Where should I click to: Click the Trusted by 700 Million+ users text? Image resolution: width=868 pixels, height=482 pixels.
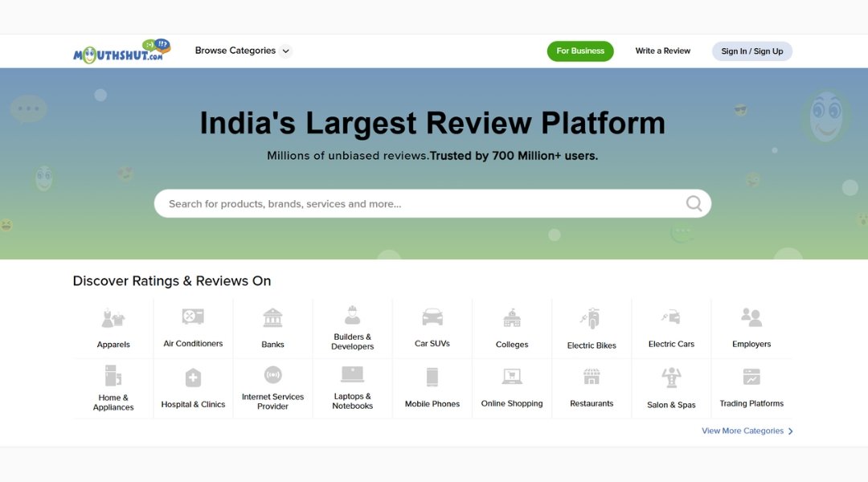click(x=514, y=156)
